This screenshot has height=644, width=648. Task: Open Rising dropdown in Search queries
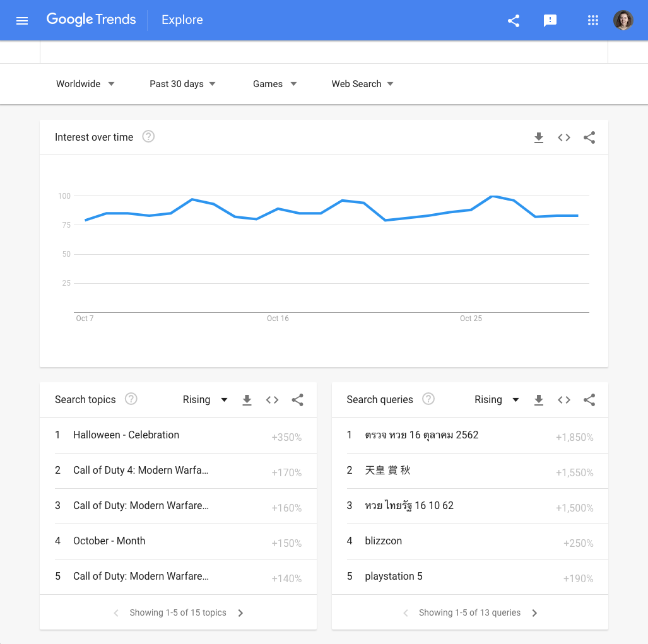coord(497,399)
